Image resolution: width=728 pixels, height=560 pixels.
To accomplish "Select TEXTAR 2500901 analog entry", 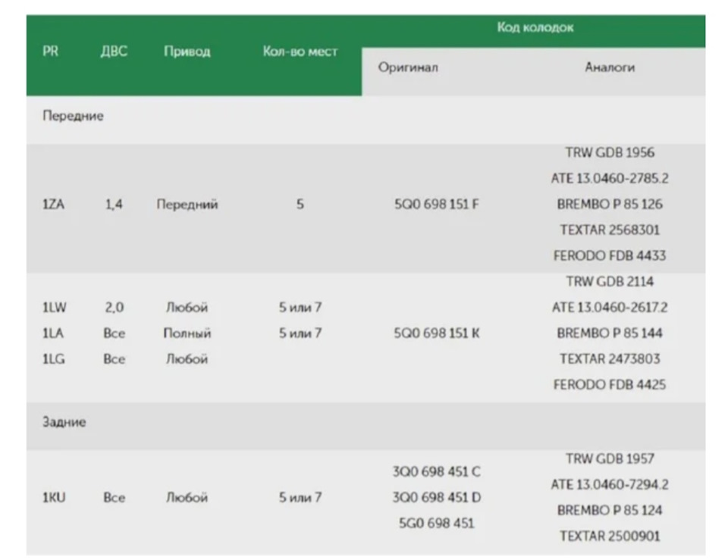I will [610, 537].
